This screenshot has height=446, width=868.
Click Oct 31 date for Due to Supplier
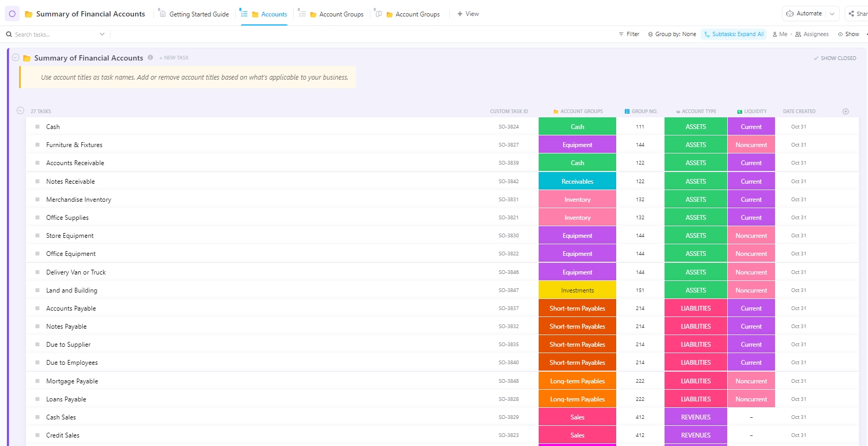click(x=798, y=345)
